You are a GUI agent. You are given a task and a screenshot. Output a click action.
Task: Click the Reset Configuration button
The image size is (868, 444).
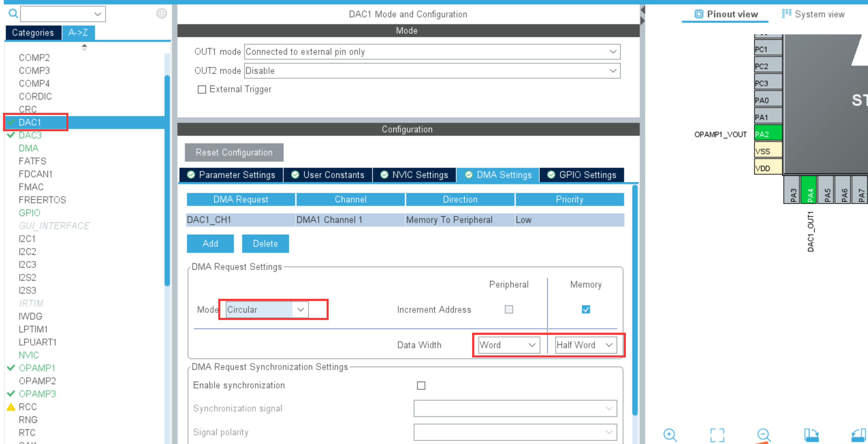(234, 152)
